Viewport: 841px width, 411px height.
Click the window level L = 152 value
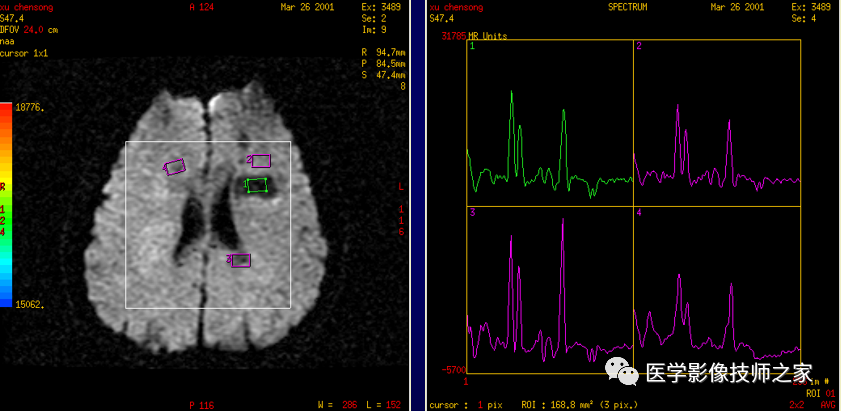[383, 405]
